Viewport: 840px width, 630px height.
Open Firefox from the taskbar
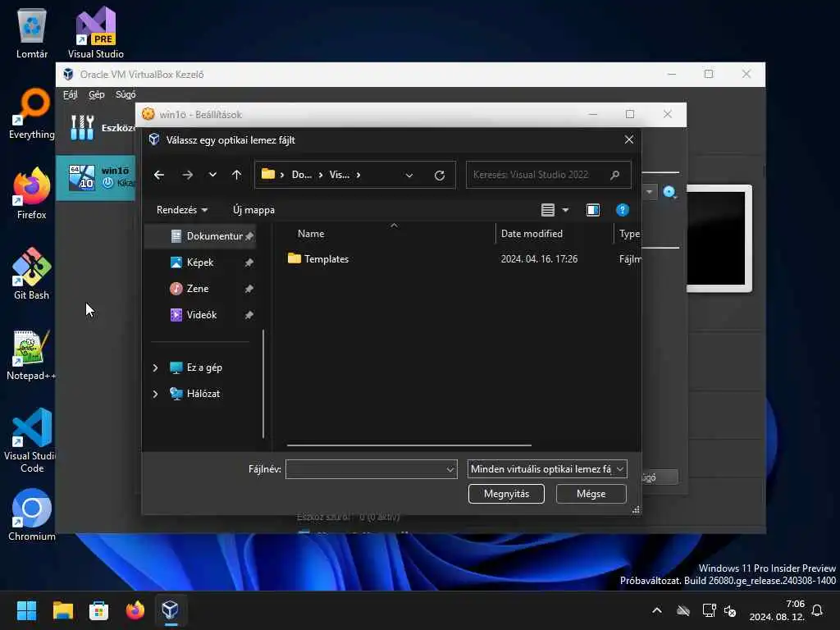tap(135, 610)
